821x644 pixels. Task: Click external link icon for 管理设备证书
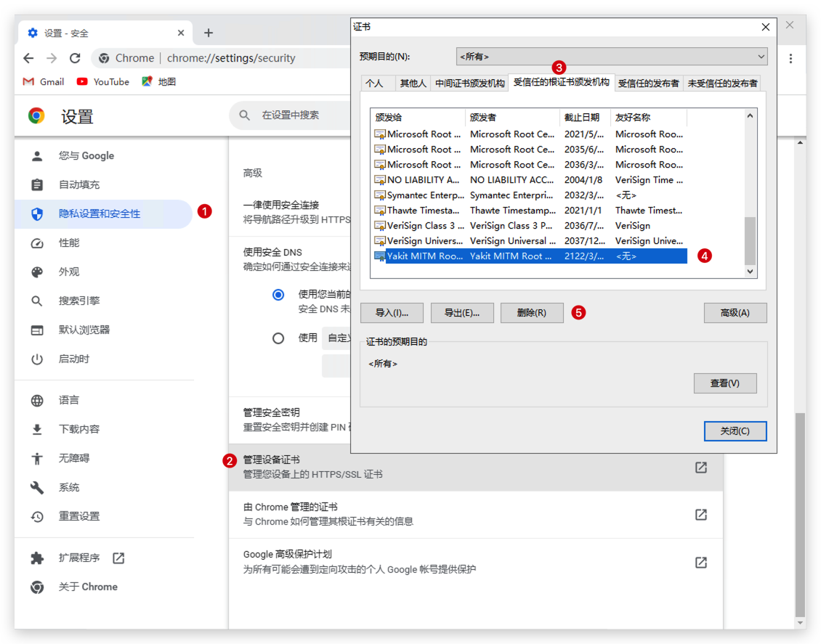coord(700,468)
